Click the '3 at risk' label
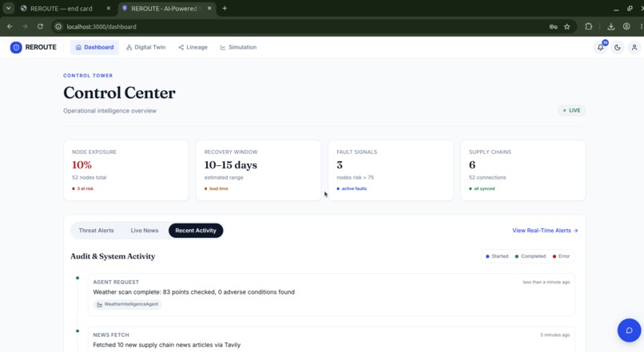Viewport: 644px width, 352px height. point(83,188)
